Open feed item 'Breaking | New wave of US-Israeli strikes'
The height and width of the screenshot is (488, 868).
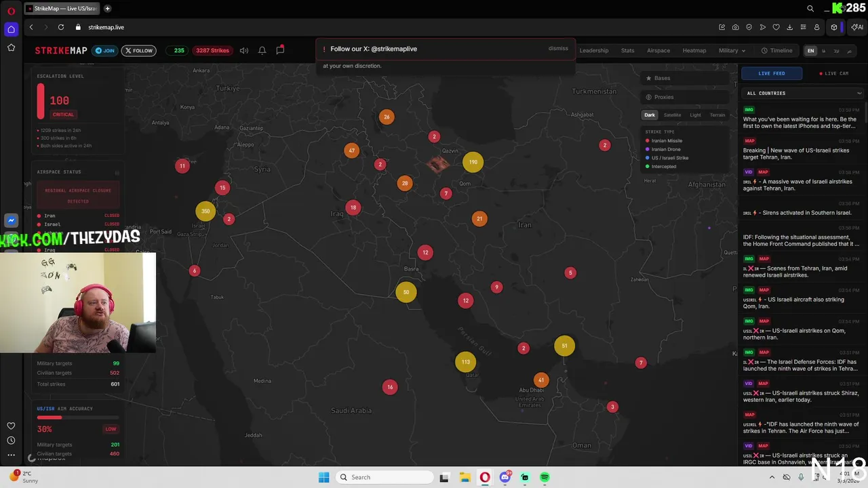click(801, 149)
